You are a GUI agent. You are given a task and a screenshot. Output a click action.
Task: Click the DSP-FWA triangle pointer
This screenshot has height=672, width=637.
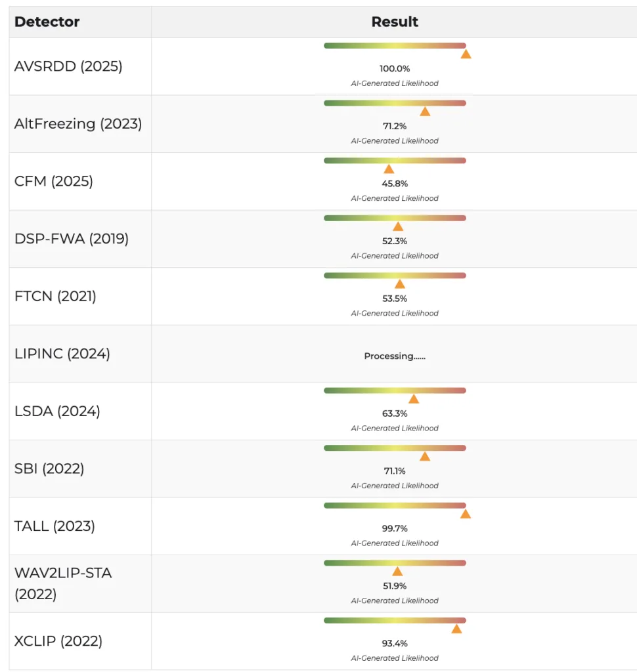pyautogui.click(x=398, y=226)
